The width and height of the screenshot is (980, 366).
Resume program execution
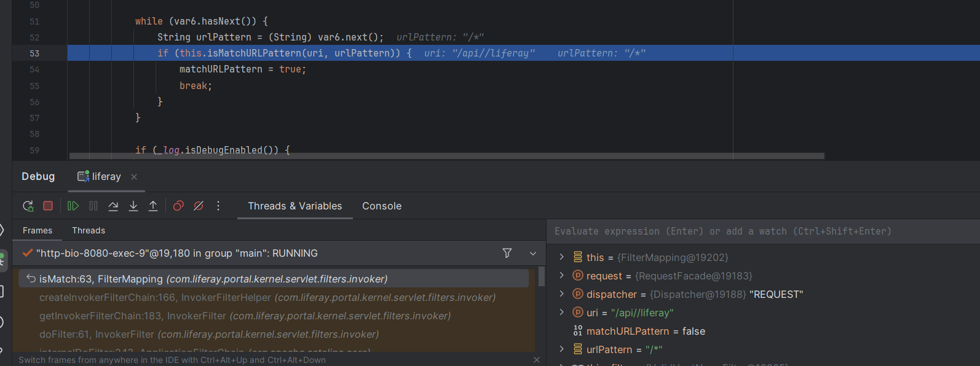(x=73, y=206)
